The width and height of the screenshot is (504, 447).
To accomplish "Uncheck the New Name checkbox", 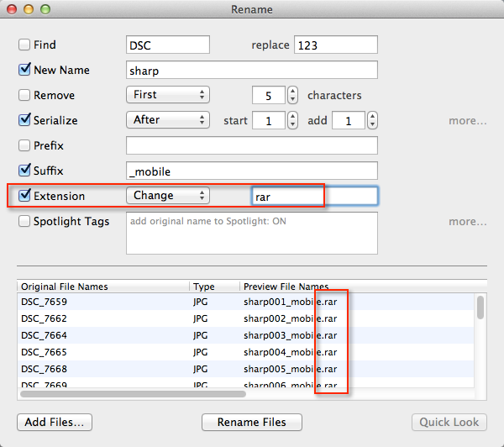I will point(24,70).
